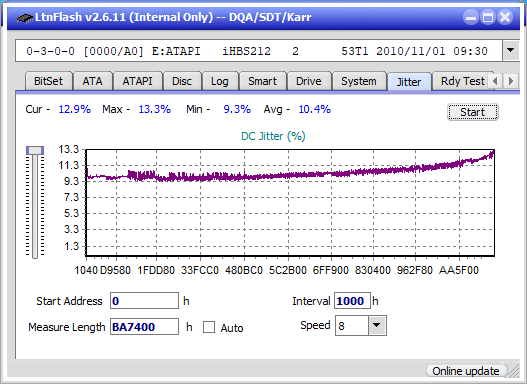Minimize the LtnFlash window
527x384 pixels.
[x=471, y=17]
